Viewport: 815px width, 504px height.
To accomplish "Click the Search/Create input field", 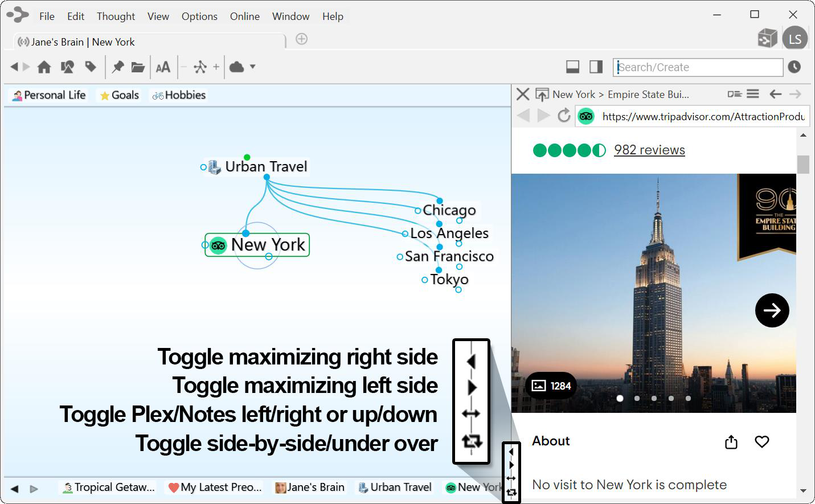I will [698, 67].
